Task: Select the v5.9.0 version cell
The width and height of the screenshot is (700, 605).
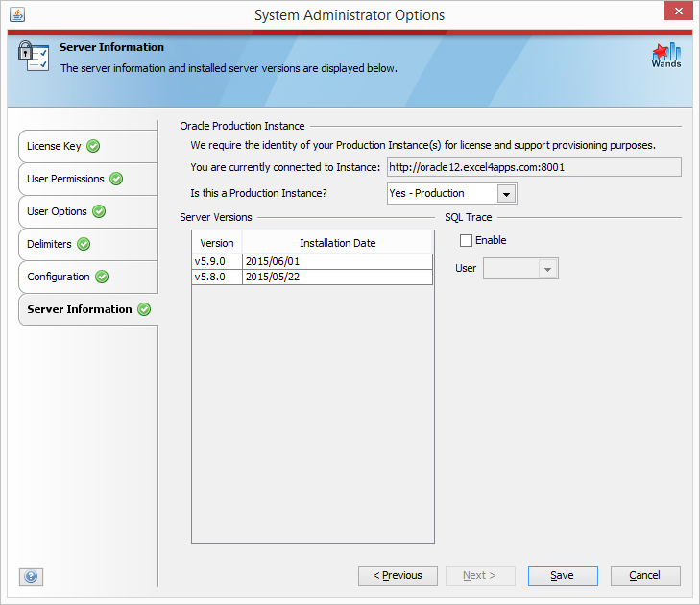Action: 217,261
